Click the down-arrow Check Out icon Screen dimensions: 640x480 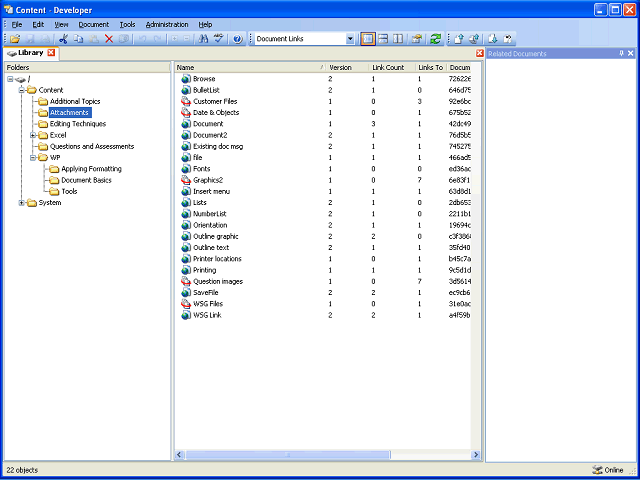(493, 39)
